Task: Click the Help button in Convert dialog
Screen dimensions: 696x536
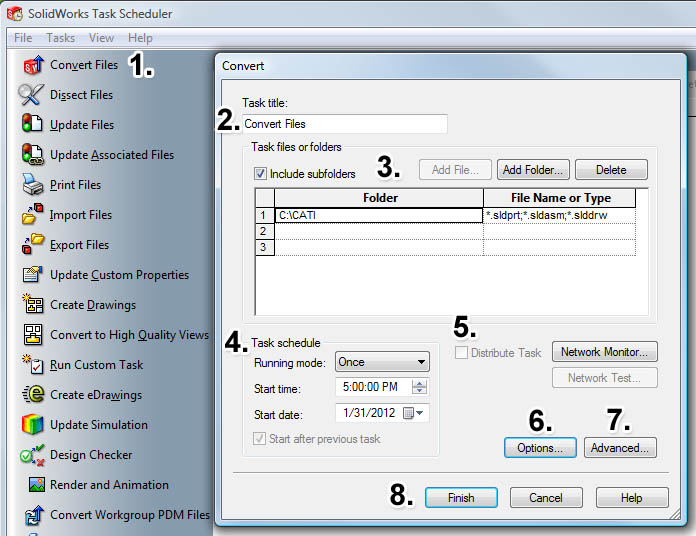Action: tap(632, 498)
